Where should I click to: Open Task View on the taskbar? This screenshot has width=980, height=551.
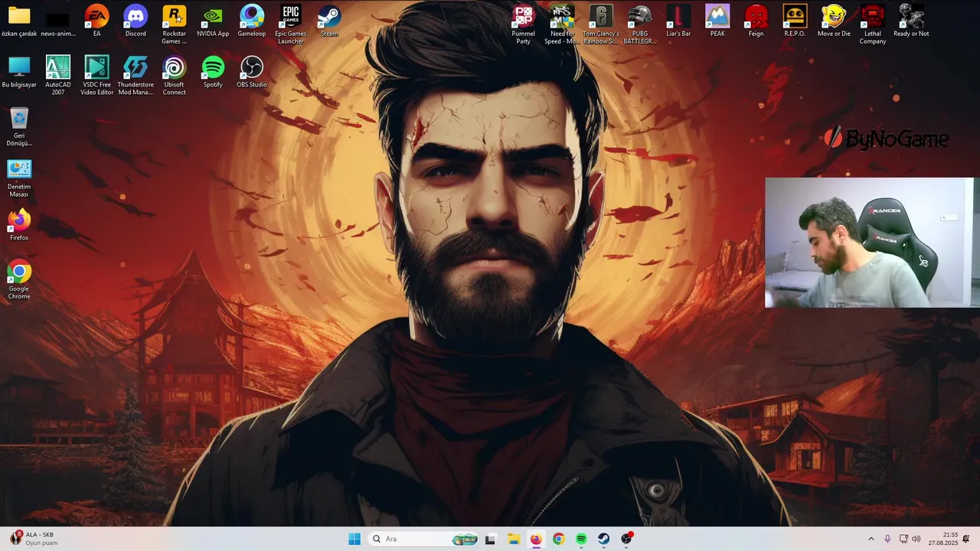(x=490, y=539)
